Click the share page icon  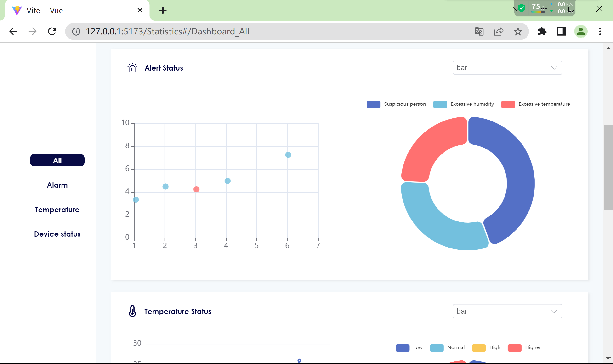click(499, 31)
